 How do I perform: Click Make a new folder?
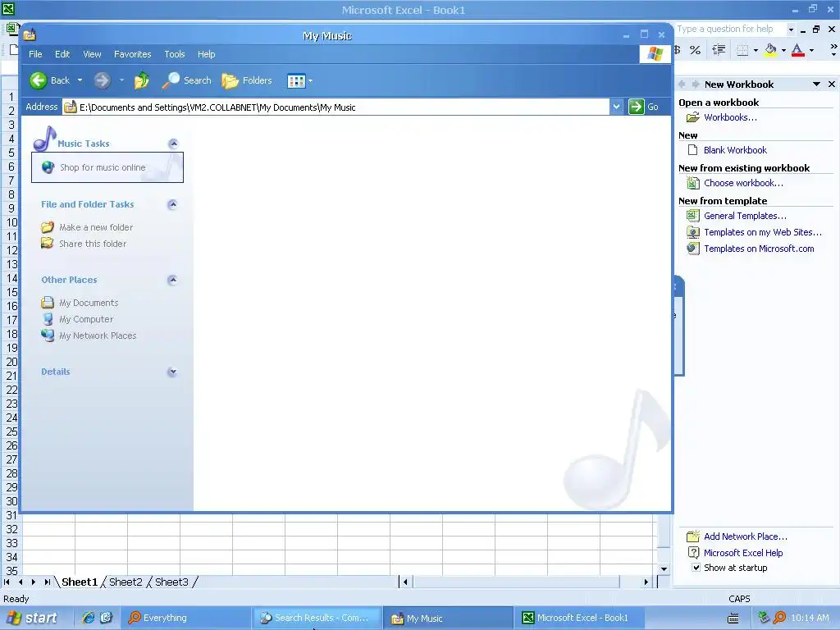click(x=96, y=227)
